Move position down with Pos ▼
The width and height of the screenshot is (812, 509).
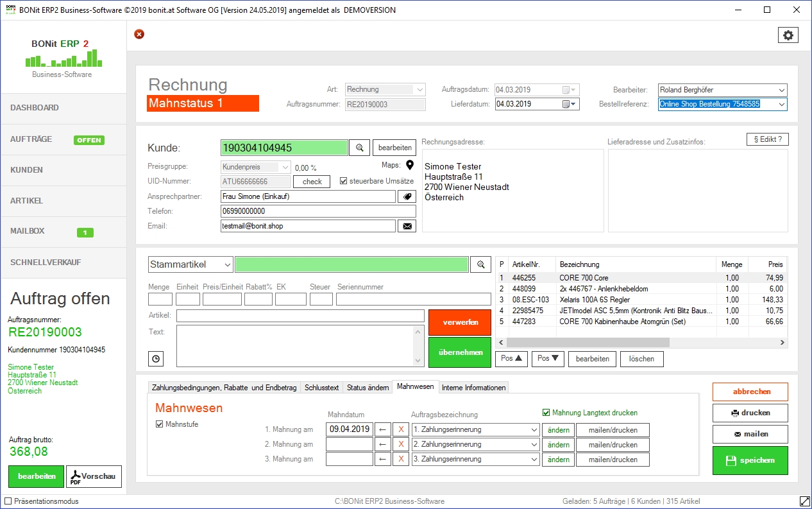coord(548,359)
